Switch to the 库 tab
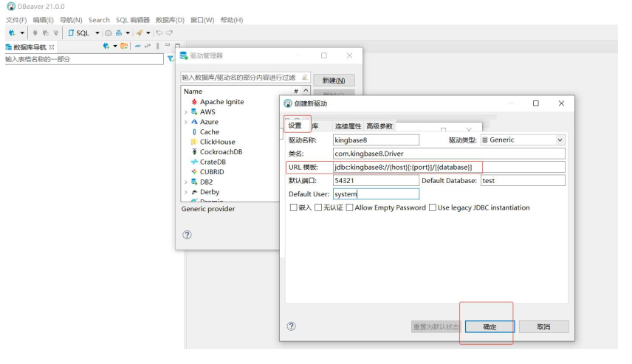 315,126
